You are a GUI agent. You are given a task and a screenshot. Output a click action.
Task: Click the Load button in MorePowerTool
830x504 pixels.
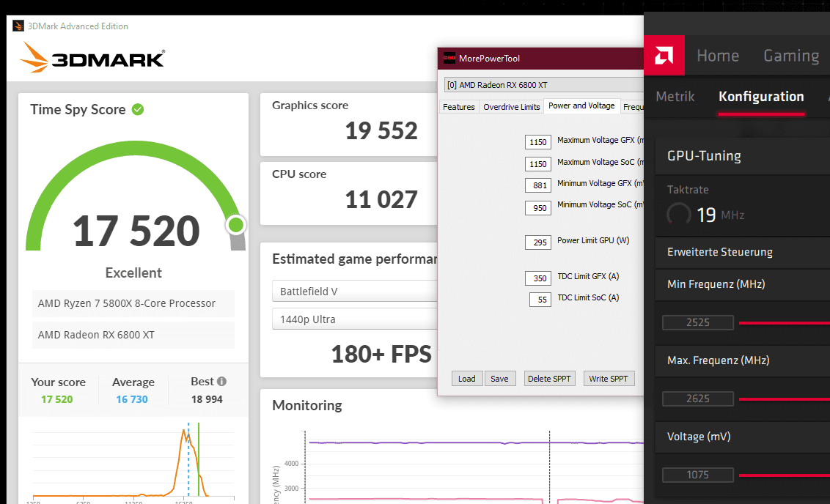[x=467, y=379]
